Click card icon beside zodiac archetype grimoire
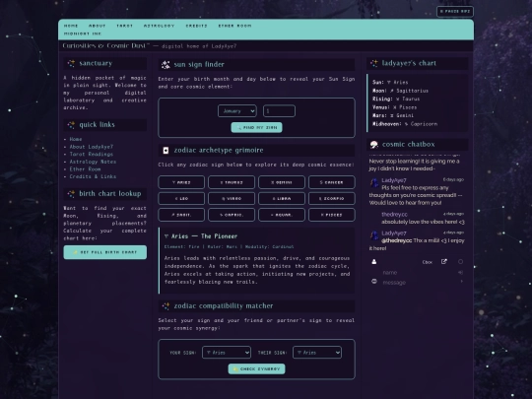The height and width of the screenshot is (399, 532). [x=166, y=151]
